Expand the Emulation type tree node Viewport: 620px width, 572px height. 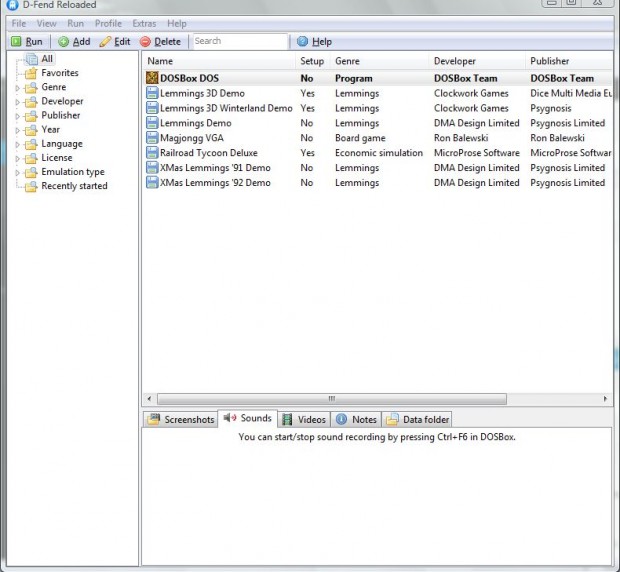pyautogui.click(x=17, y=173)
